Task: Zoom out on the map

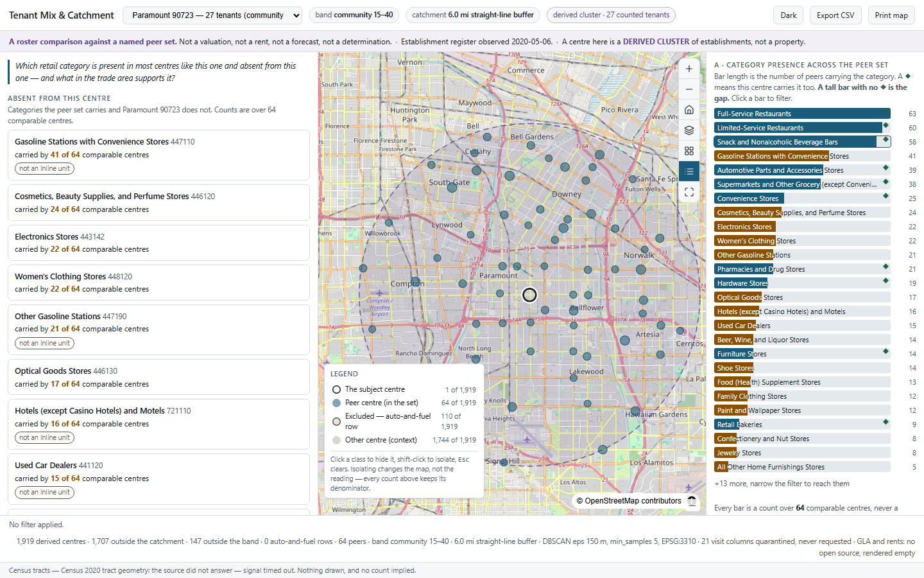Action: point(689,89)
